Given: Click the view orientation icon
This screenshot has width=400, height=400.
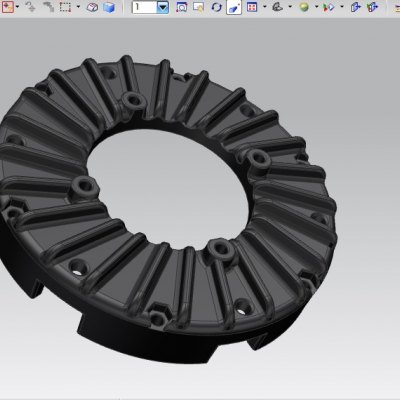Looking at the screenshot, I should [x=277, y=7].
